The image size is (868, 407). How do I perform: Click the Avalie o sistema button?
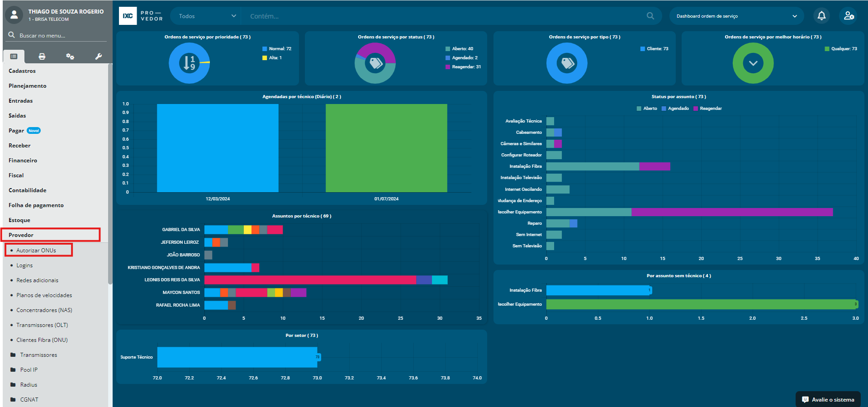[x=828, y=399]
